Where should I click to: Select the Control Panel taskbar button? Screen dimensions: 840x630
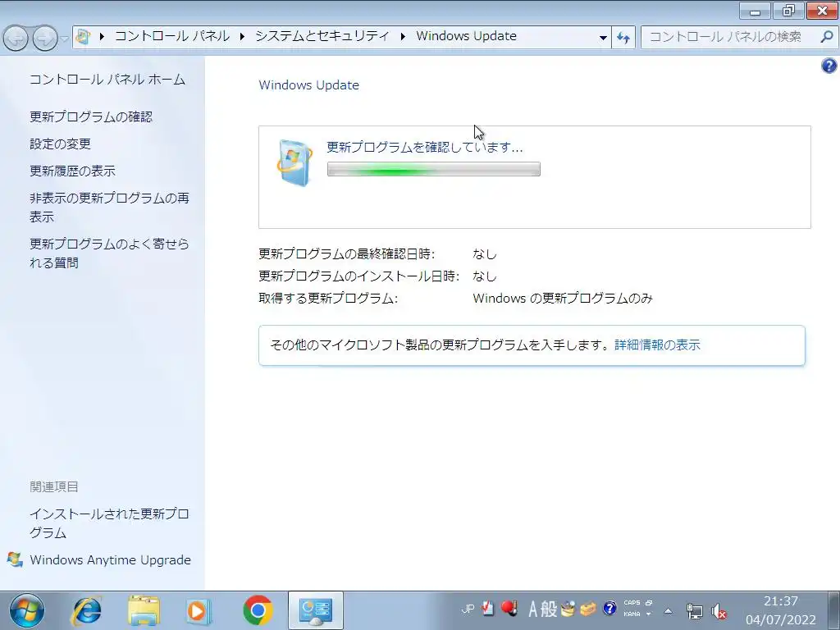tap(316, 610)
